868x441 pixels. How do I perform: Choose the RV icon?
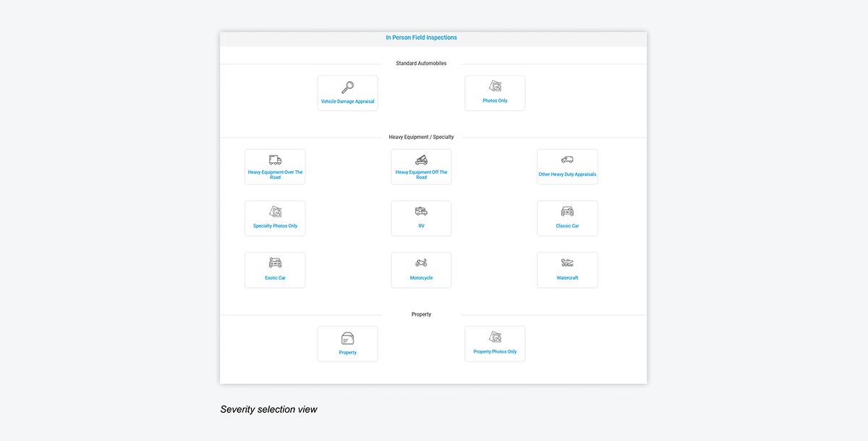coord(421,211)
